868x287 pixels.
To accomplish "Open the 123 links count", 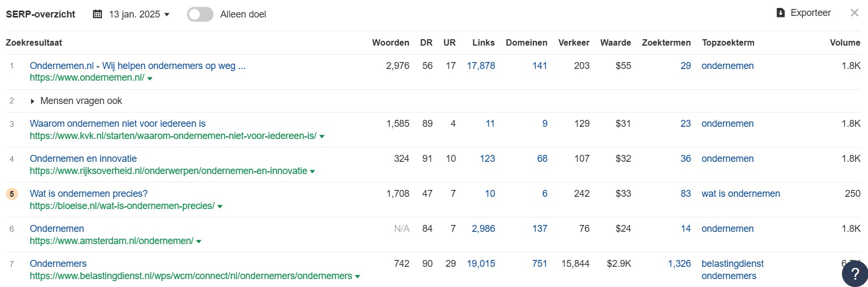I will coord(487,159).
